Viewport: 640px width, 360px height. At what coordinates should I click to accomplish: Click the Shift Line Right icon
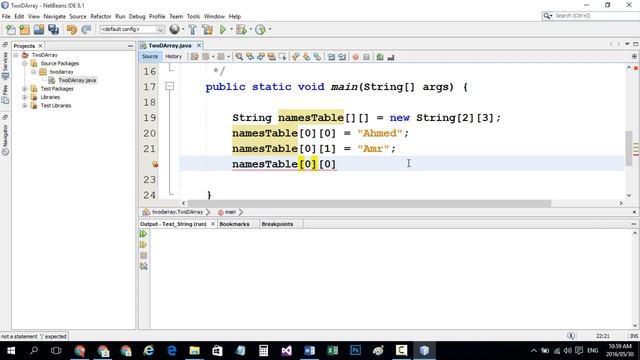pos(342,57)
